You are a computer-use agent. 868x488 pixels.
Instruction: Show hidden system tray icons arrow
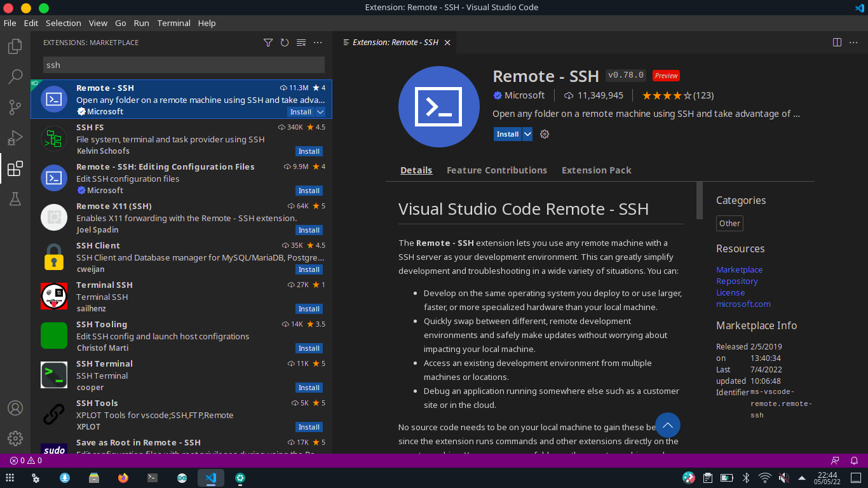802,478
